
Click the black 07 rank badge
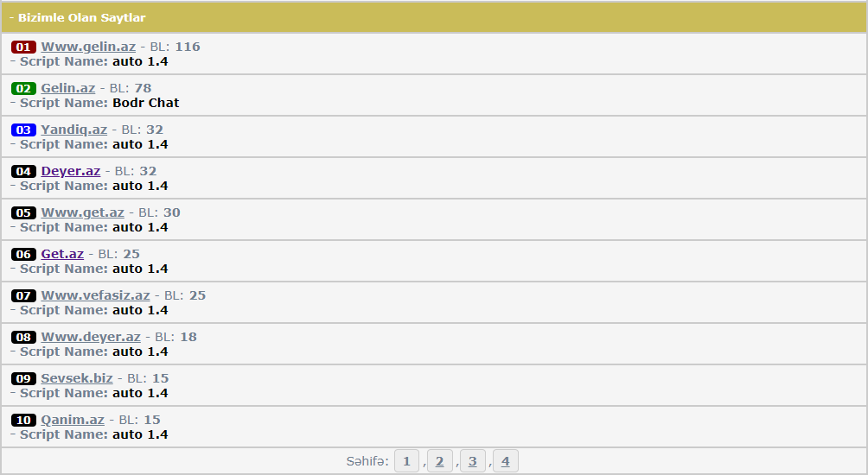click(23, 296)
